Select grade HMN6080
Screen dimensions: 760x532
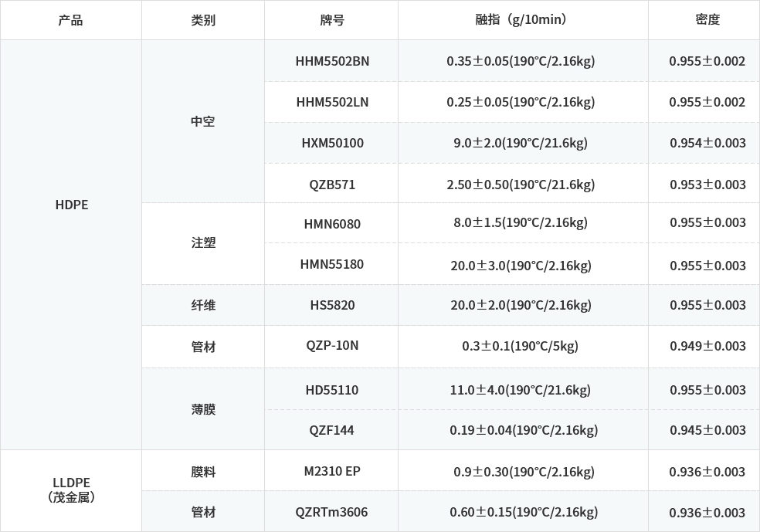click(332, 224)
